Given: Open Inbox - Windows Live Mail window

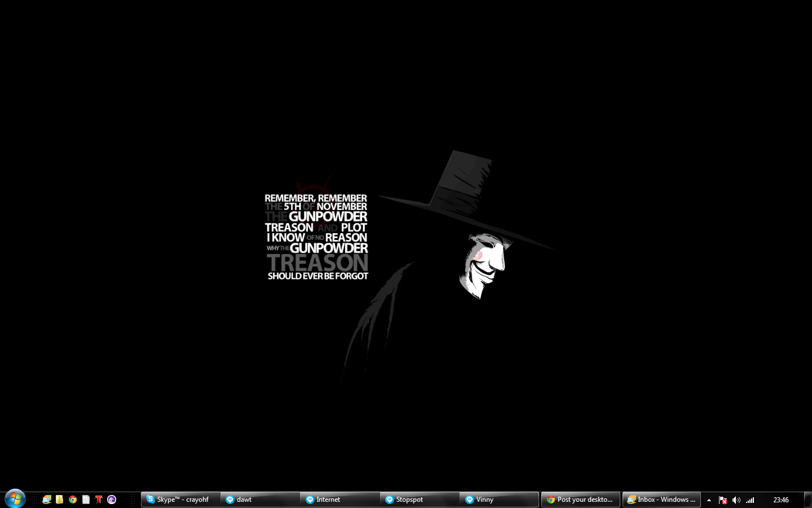Looking at the screenshot, I should tap(661, 500).
